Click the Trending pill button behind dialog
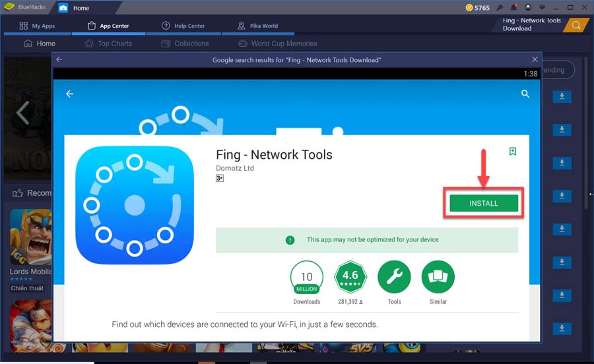This screenshot has width=594, height=364. [x=558, y=70]
